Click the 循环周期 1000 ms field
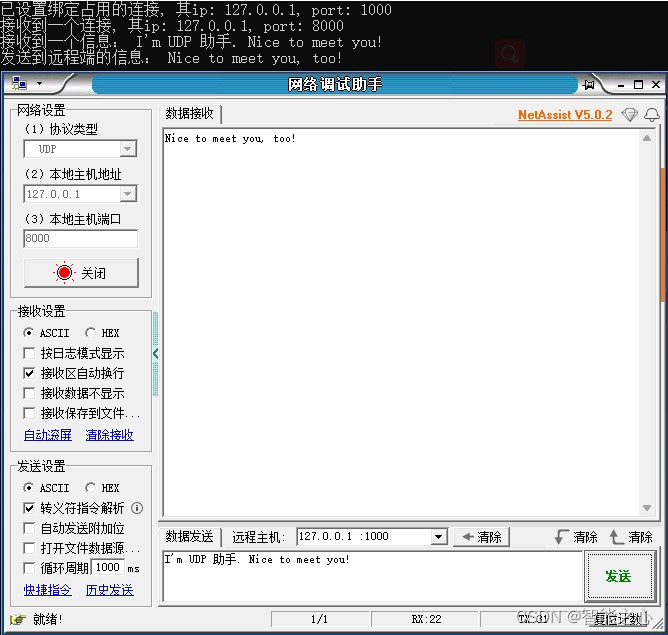The height and width of the screenshot is (635, 668). [x=107, y=567]
